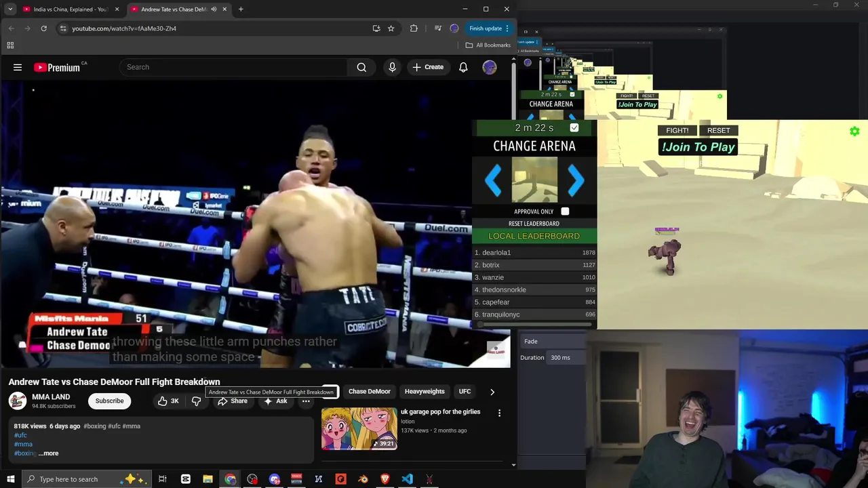Open Brave browser from taskbar
This screenshot has height=488, width=868.
pyautogui.click(x=384, y=479)
